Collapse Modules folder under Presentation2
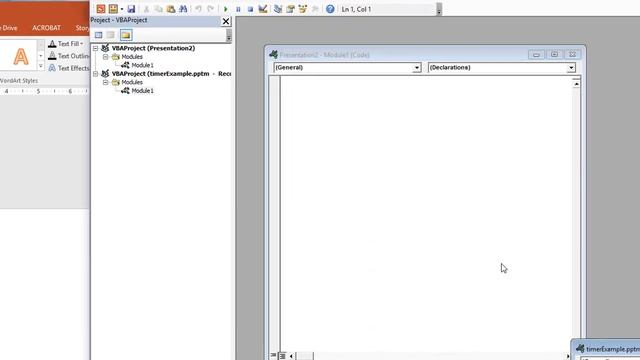Image resolution: width=640 pixels, height=360 pixels. 106,57
